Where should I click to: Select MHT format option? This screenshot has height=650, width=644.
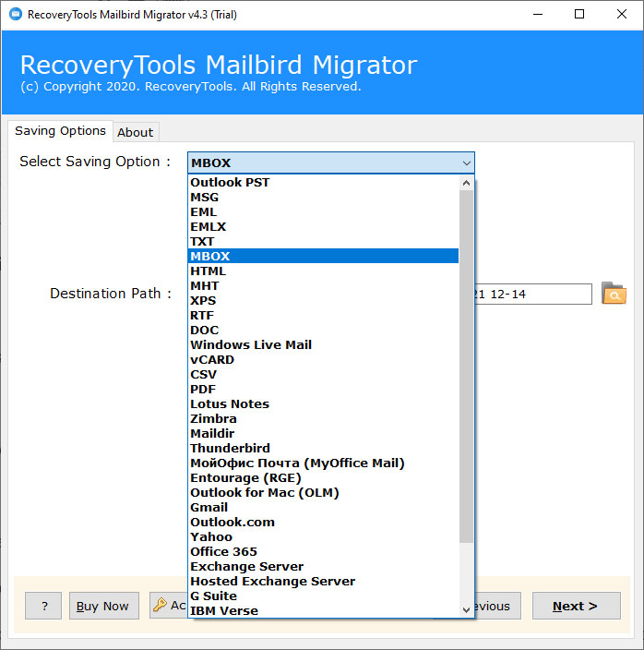tap(323, 285)
